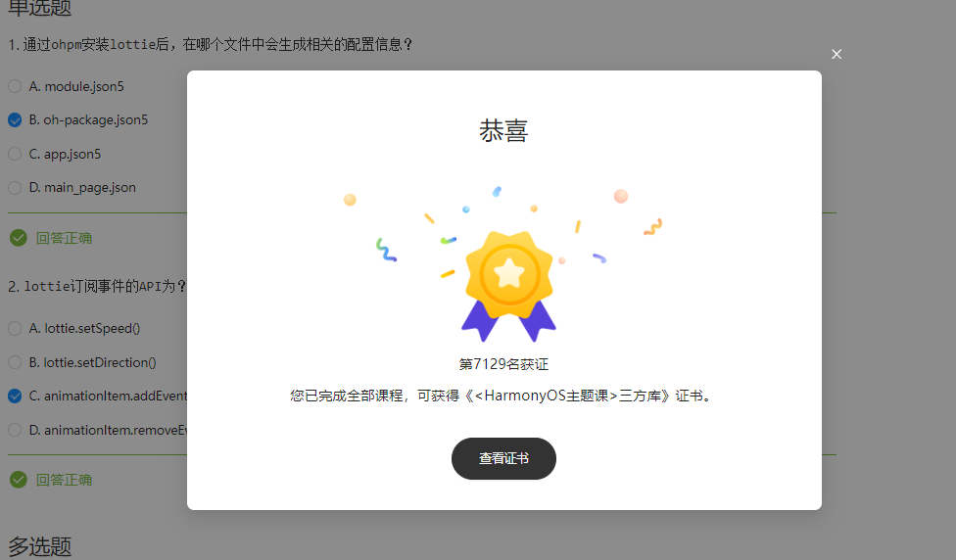956x560 pixels.
Task: Click the 查看证书 button
Action: 503,458
